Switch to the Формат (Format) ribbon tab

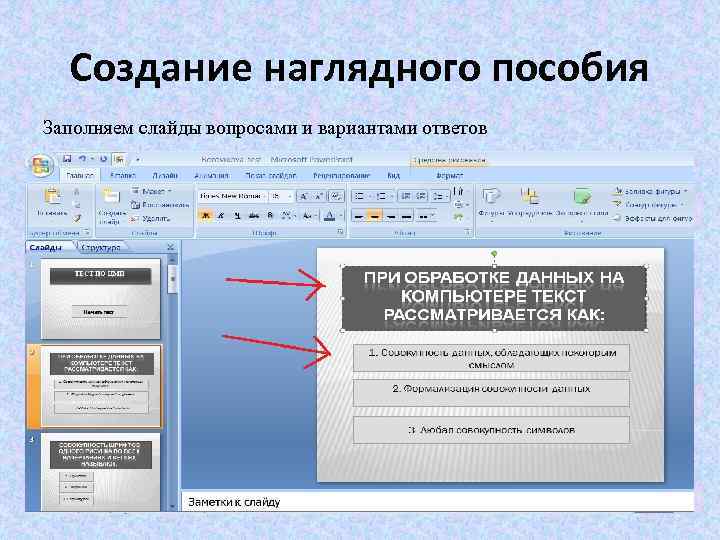click(450, 175)
